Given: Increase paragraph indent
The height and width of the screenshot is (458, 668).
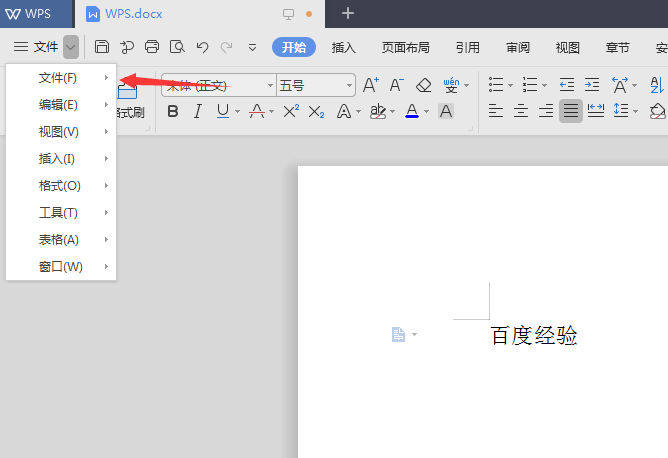Looking at the screenshot, I should click(x=592, y=85).
